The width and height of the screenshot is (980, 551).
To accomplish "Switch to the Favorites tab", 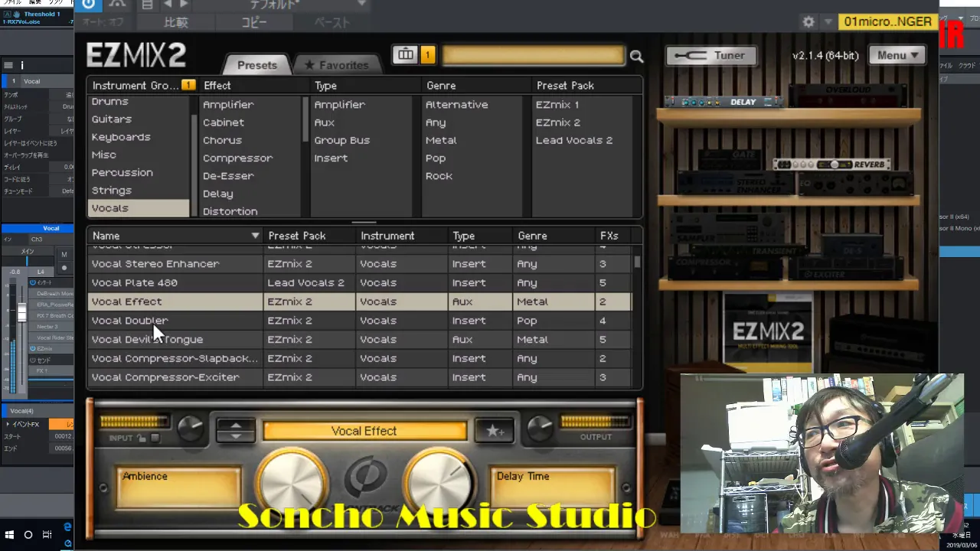I will click(x=336, y=65).
